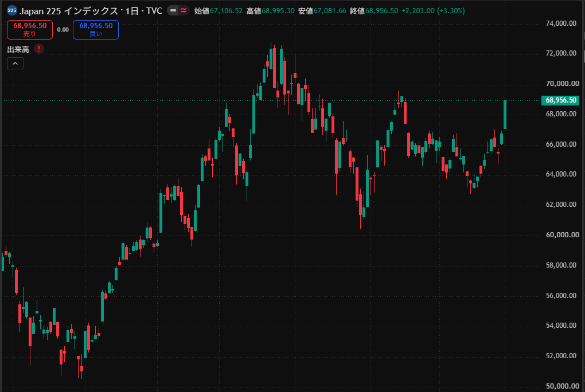Click the 74,000.00 label on the price axis
Screen dimensions: 585x392
point(561,23)
